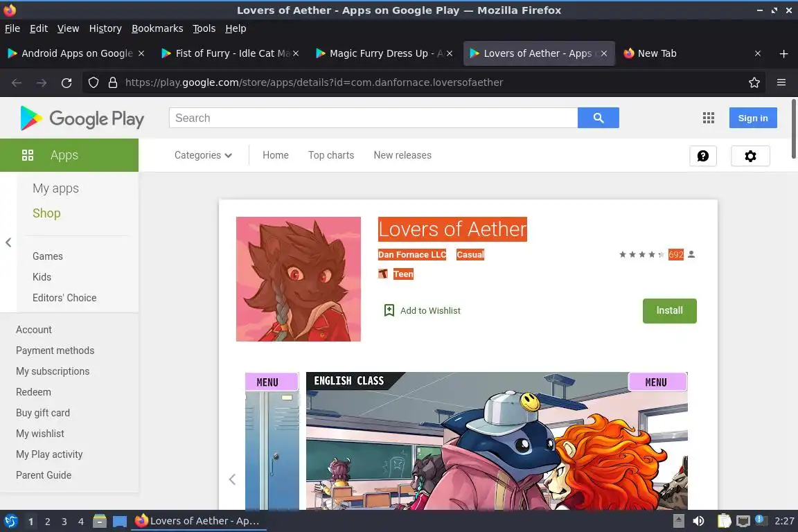Open Games in sidebar
Screen dimensions: 798x532
click(47, 256)
